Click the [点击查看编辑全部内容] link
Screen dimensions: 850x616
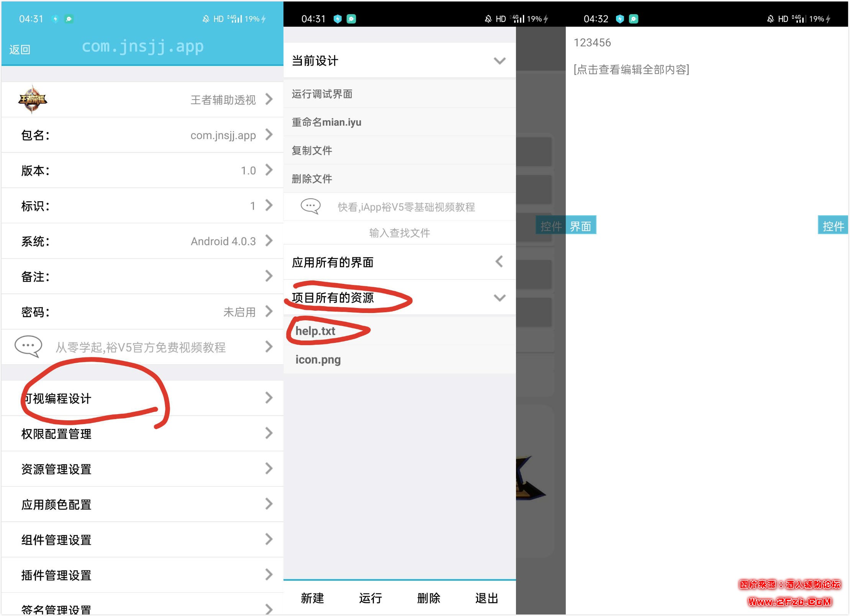631,70
